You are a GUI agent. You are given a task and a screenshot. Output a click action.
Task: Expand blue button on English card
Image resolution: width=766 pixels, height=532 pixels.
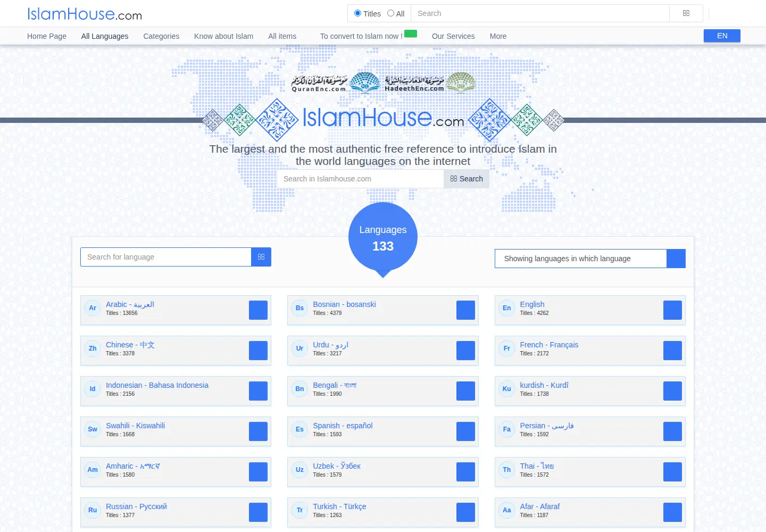pos(672,310)
